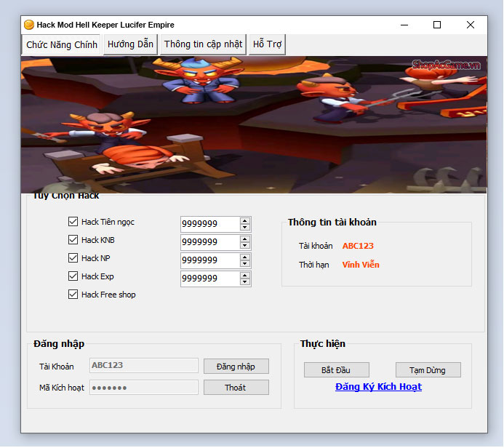Uncheck the Hack KNB option
Image resolution: width=504 pixels, height=448 pixels.
(x=73, y=240)
